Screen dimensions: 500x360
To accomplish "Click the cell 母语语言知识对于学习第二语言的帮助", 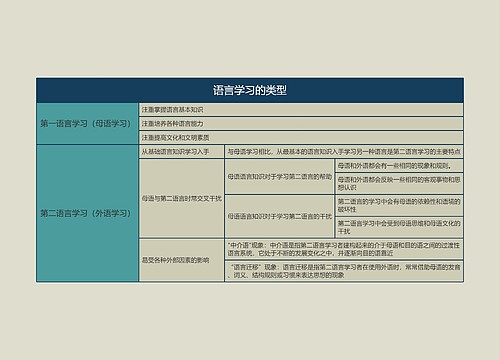I will pyautogui.click(x=280, y=177).
